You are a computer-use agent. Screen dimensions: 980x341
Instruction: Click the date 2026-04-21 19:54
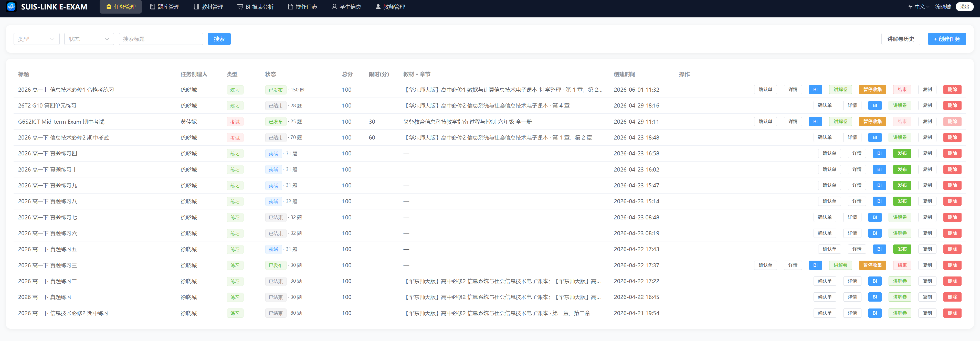(636, 313)
